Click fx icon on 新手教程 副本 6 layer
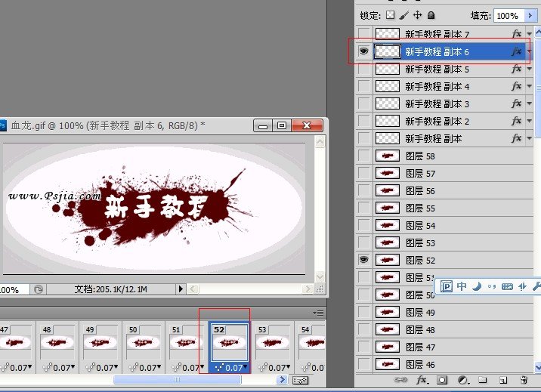 517,51
